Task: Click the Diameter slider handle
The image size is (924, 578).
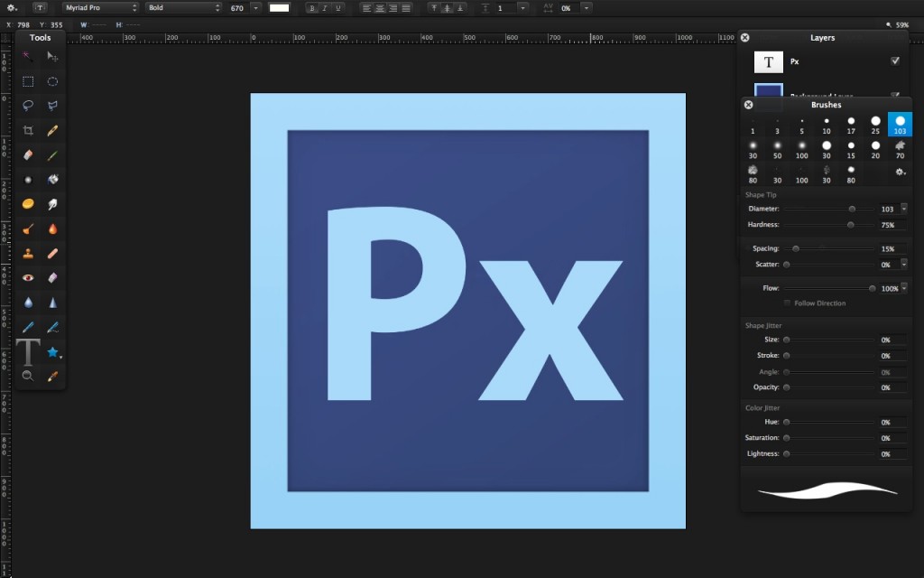Action: (x=852, y=209)
